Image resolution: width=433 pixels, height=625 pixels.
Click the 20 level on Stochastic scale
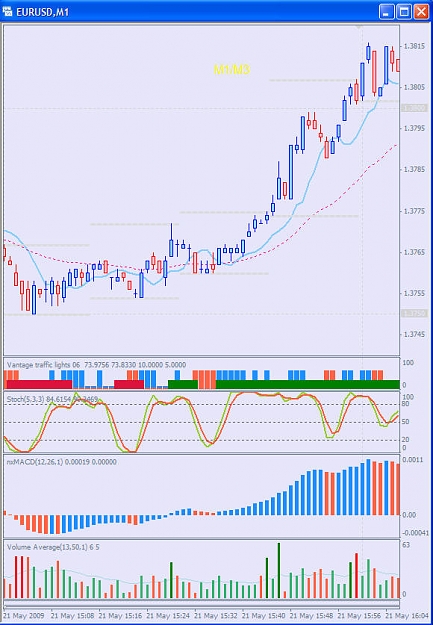tap(405, 439)
